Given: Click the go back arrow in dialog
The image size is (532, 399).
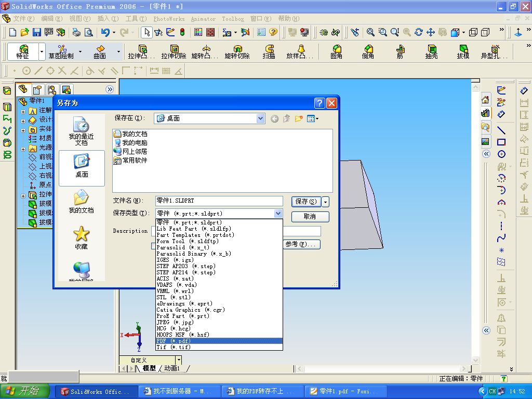Looking at the screenshot, I should (274, 119).
